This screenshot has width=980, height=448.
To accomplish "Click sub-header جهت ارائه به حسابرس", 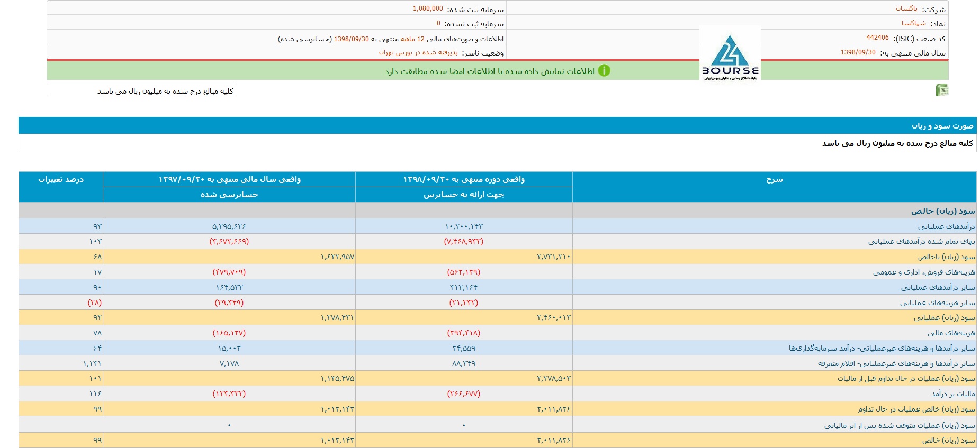I will click(x=464, y=195).
